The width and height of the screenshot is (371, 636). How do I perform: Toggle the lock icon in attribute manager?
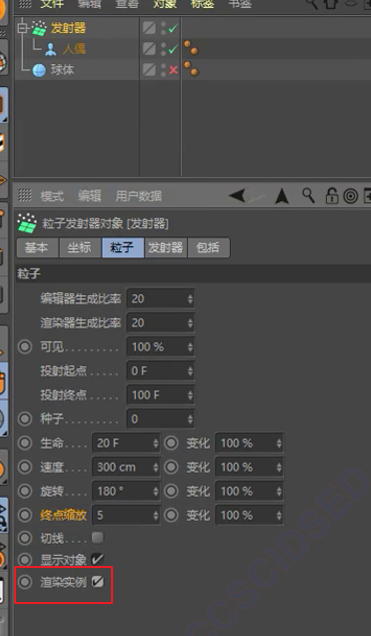click(x=332, y=196)
